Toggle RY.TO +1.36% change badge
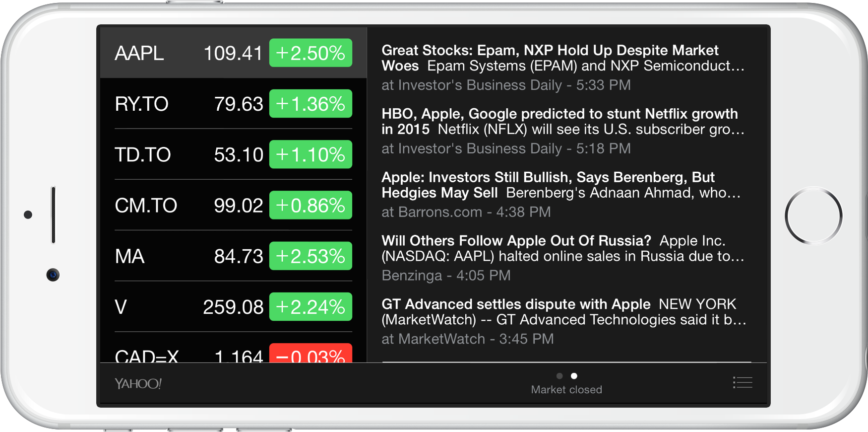The image size is (868, 432). coord(310,104)
